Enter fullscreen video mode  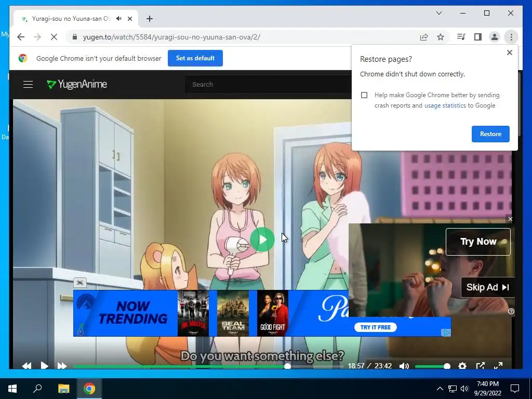coord(498,366)
